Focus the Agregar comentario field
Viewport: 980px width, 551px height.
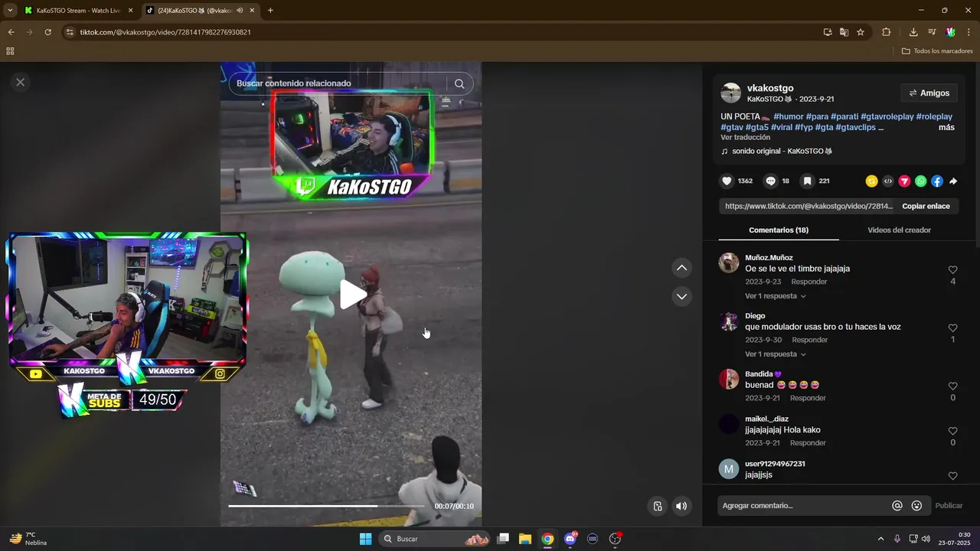pyautogui.click(x=802, y=506)
